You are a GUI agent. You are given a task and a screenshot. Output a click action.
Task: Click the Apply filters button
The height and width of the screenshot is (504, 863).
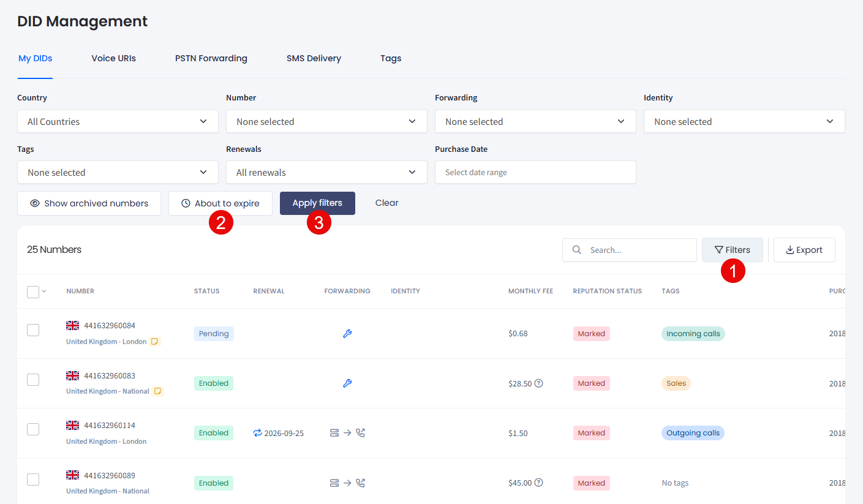[x=317, y=203]
